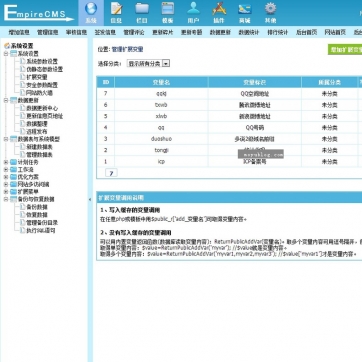Open the 显示所有分类 category dropdown
Viewport: 362px width, 362px height.
tap(148, 63)
